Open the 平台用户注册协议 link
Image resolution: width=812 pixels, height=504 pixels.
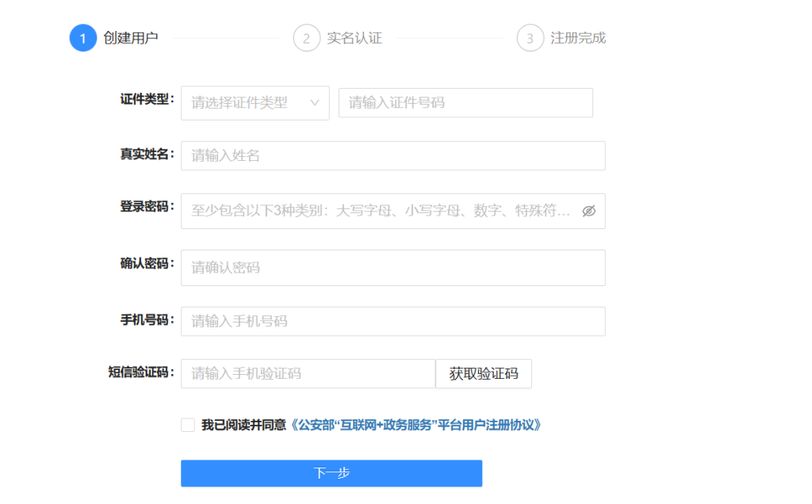(x=416, y=425)
